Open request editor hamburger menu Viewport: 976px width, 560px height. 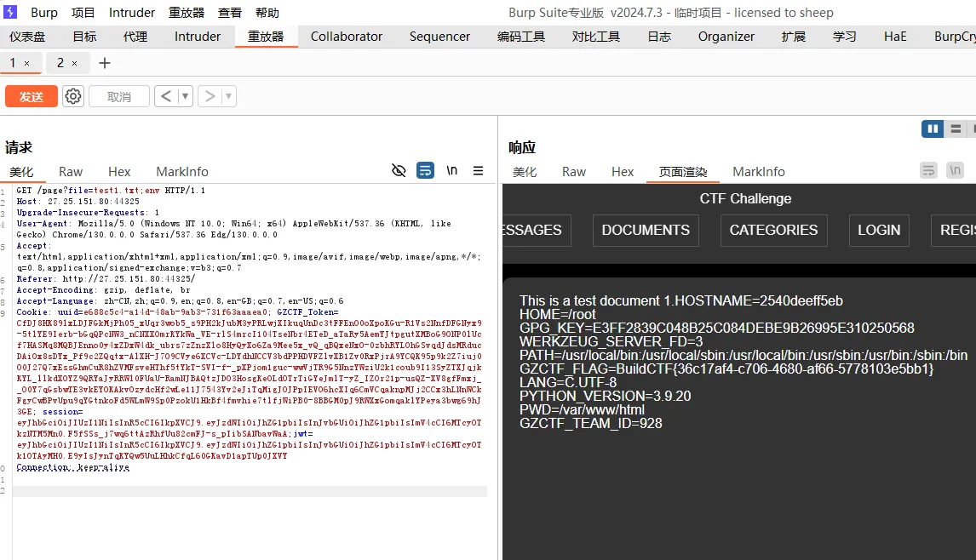point(478,170)
